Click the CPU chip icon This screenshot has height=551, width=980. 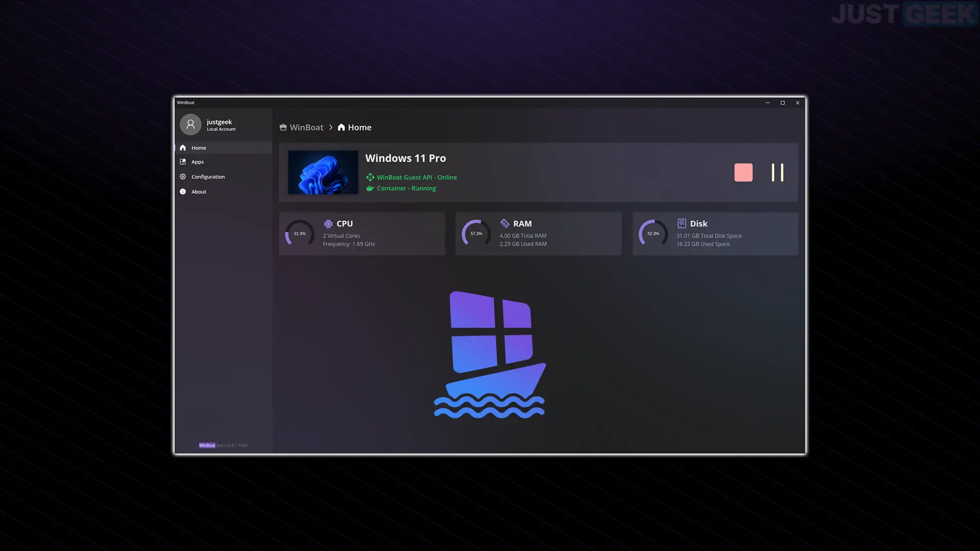click(x=328, y=224)
